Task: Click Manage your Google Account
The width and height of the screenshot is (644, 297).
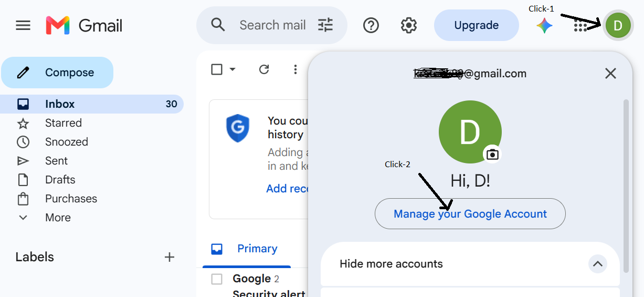Action: pyautogui.click(x=470, y=214)
